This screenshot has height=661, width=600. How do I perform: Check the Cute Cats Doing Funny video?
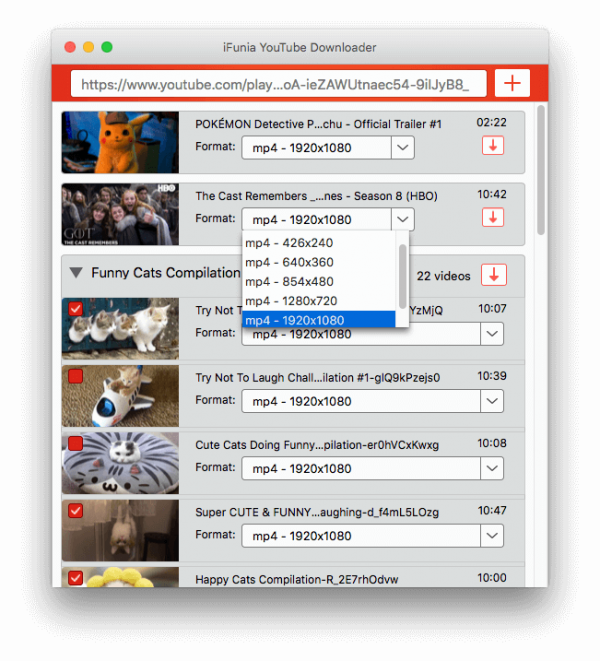point(75,443)
